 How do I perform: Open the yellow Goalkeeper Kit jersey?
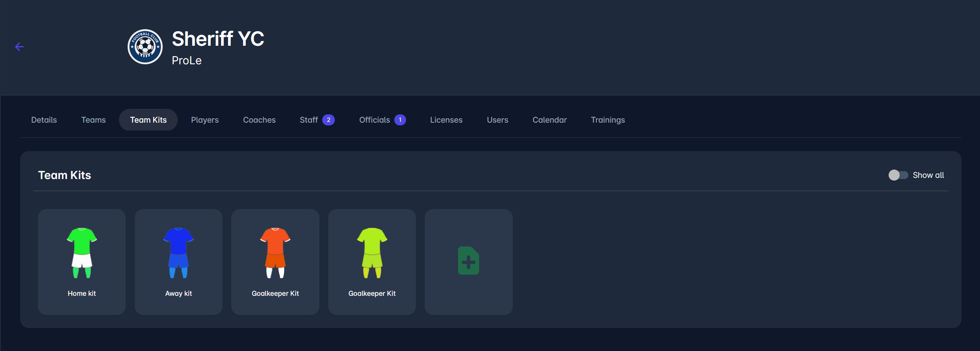372,253
